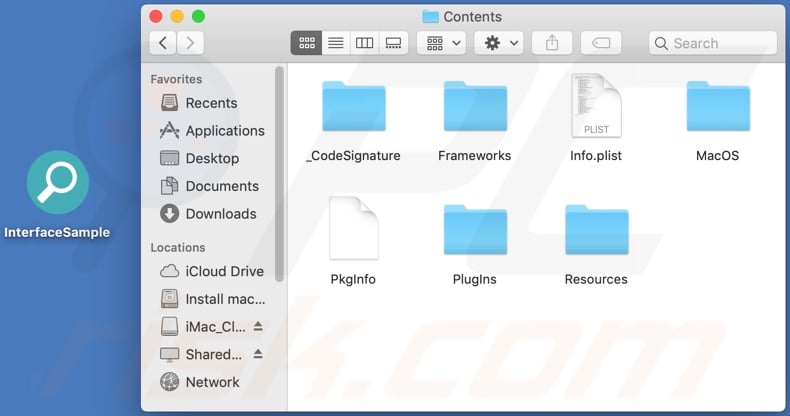Go back with the left chevron button

coord(163,43)
